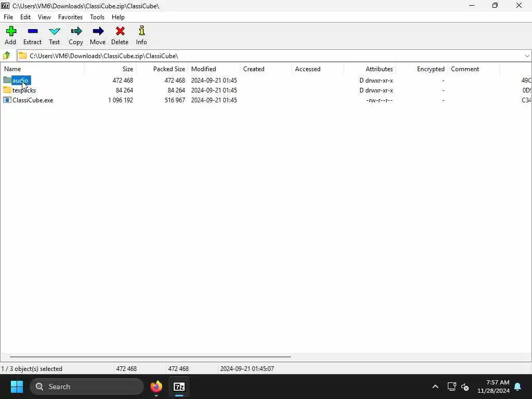Sort by the Size column header

pyautogui.click(x=110, y=69)
